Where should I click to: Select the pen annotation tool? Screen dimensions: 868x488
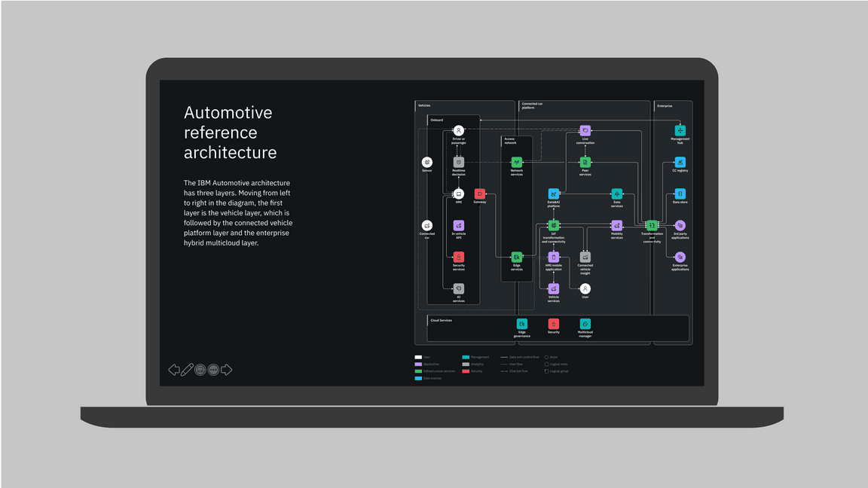coord(187,370)
